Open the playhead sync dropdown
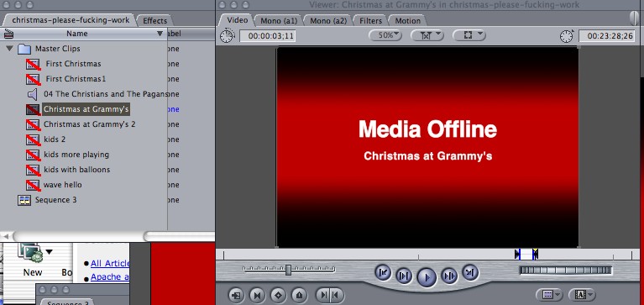 427,35
